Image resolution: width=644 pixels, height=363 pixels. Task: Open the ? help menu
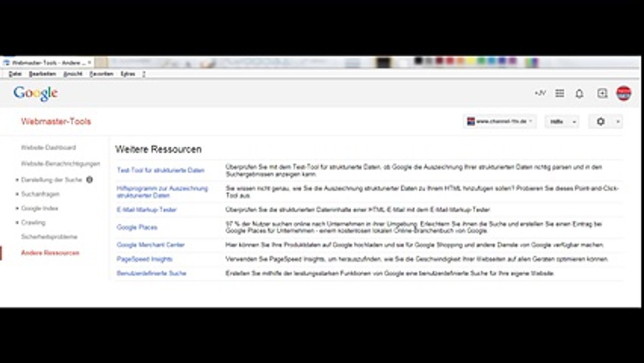(x=144, y=74)
